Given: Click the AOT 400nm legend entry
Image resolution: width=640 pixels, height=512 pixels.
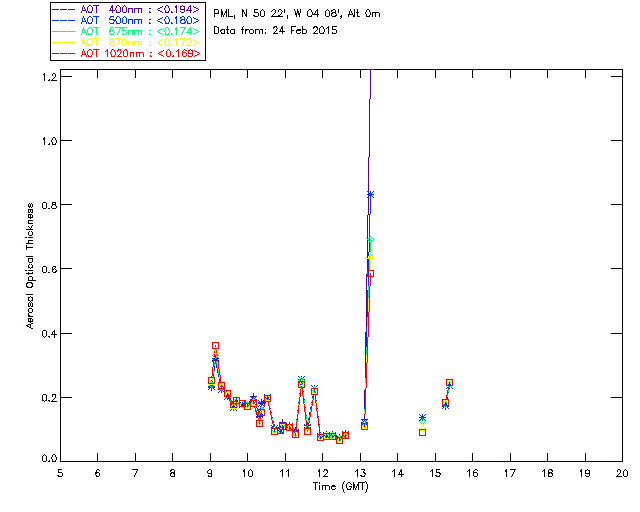Looking at the screenshot, I should (x=127, y=9).
